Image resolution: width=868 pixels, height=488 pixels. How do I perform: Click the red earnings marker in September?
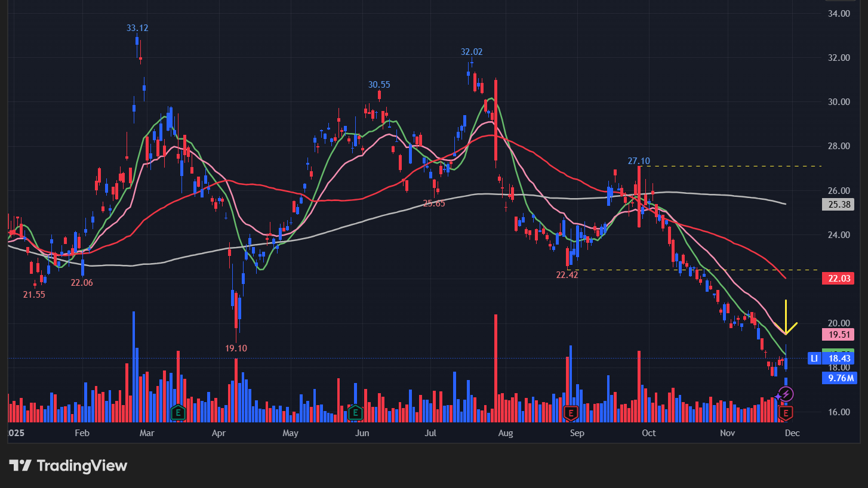(571, 412)
